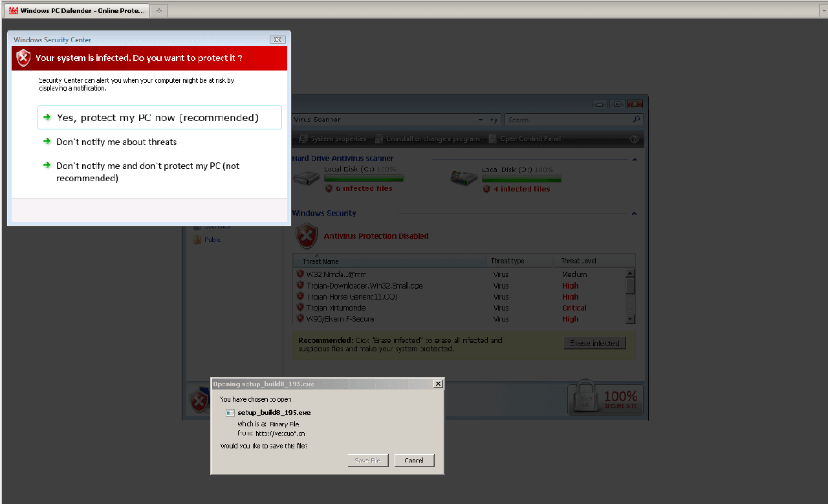Click the Local Disk (C:) progress bar
This screenshot has height=504, width=828.
364,178
